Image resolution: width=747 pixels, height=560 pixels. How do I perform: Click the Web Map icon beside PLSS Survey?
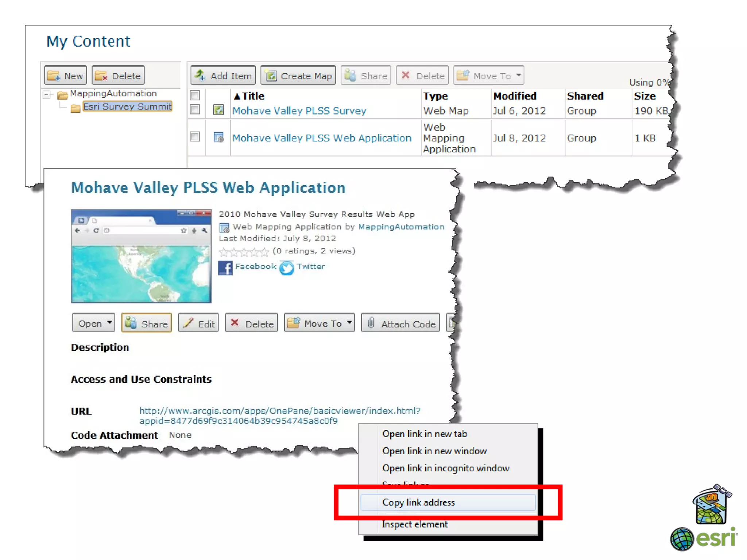pyautogui.click(x=218, y=110)
